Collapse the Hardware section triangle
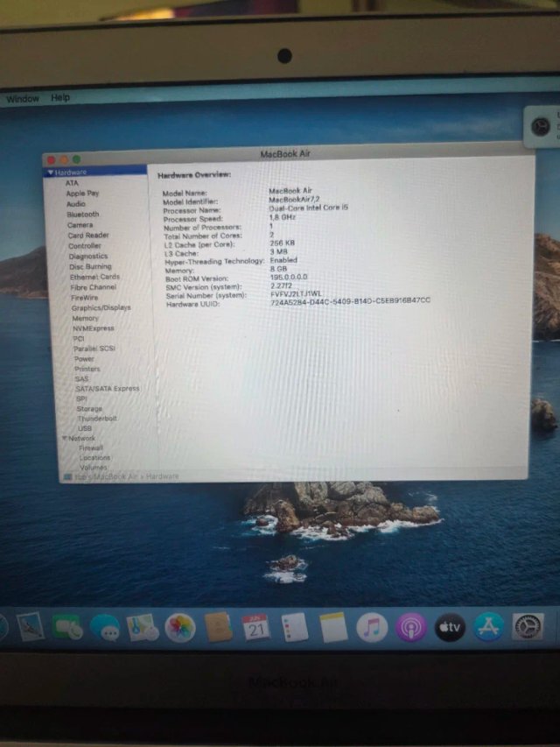 [x=50, y=172]
